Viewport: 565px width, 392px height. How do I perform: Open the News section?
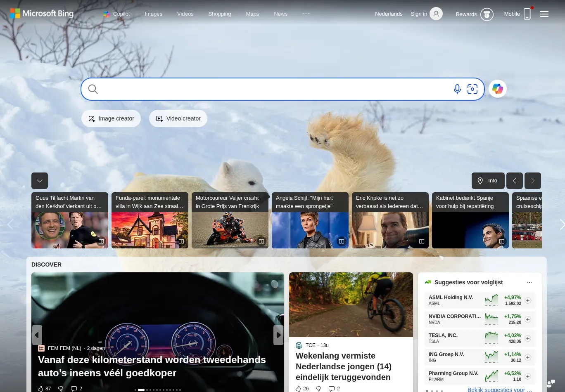coord(280,14)
